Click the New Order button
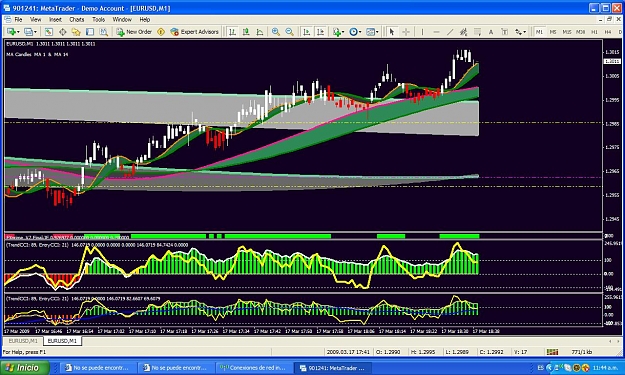This screenshot has width=625, height=375. click(x=134, y=32)
